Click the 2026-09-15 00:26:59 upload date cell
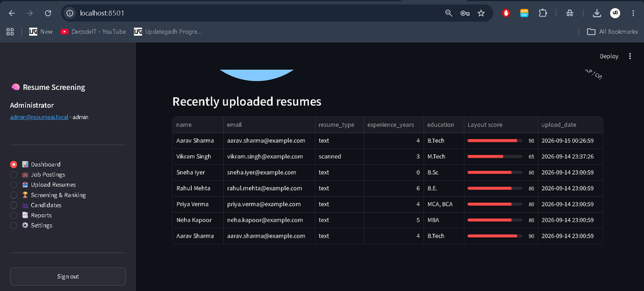Viewport: 644px width, 291px height. tap(570, 140)
